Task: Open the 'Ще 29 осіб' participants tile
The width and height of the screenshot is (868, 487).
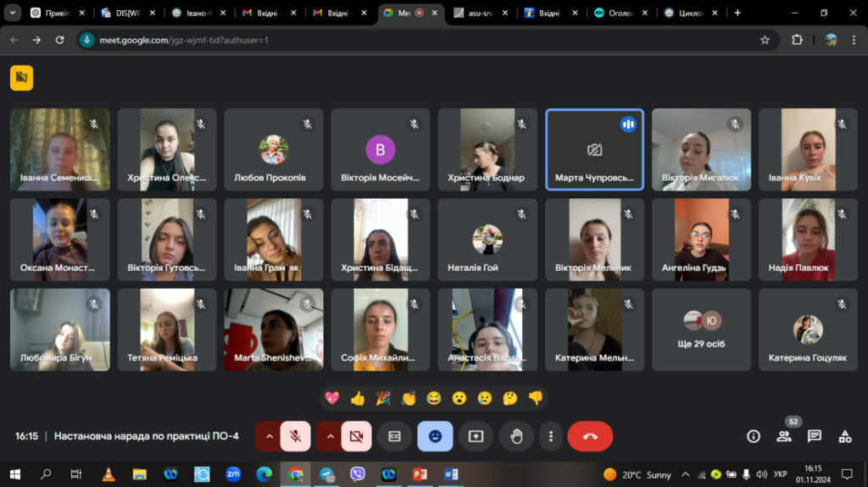Action: [x=701, y=329]
